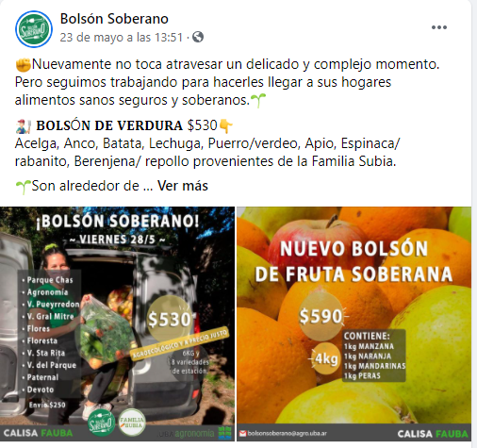Open the Bolsón Soberano profile picture

(34, 29)
